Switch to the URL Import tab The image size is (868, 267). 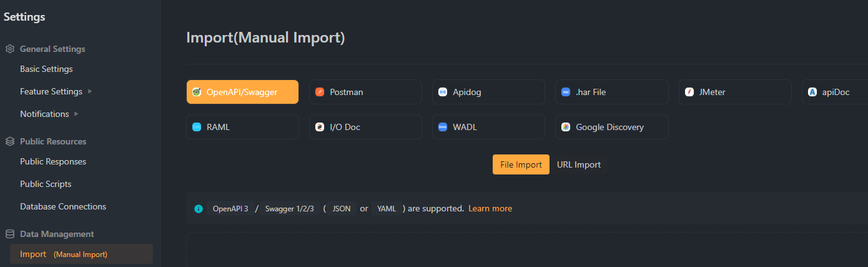point(579,164)
